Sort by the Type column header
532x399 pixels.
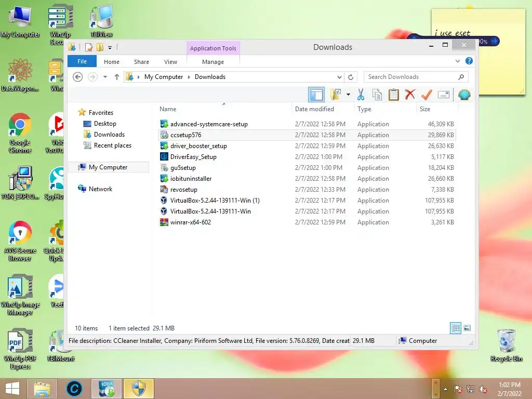pyautogui.click(x=385, y=109)
